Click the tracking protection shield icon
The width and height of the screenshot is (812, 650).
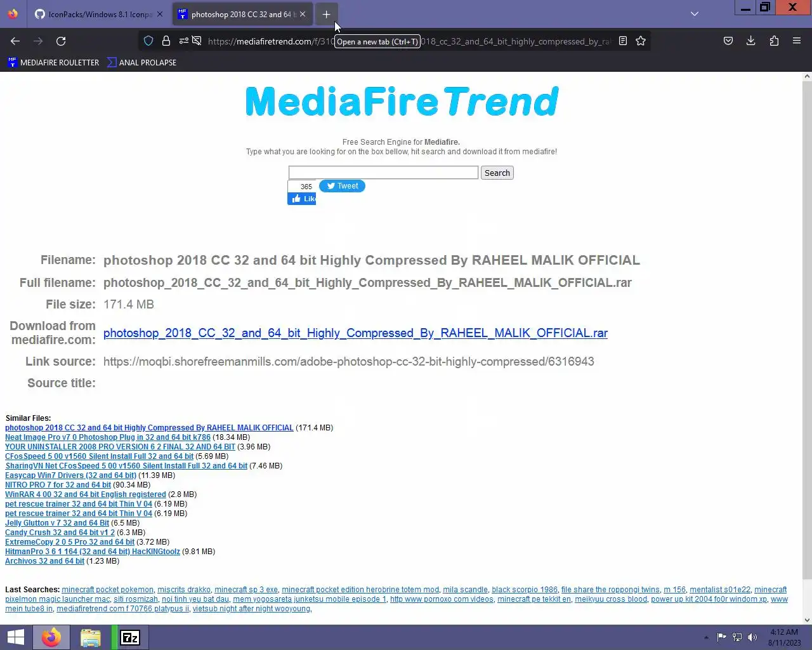[x=148, y=41]
